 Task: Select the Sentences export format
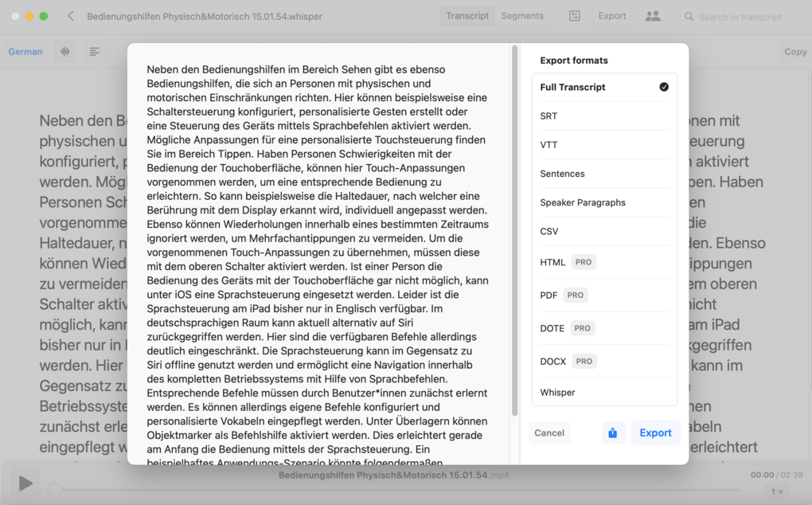click(604, 174)
